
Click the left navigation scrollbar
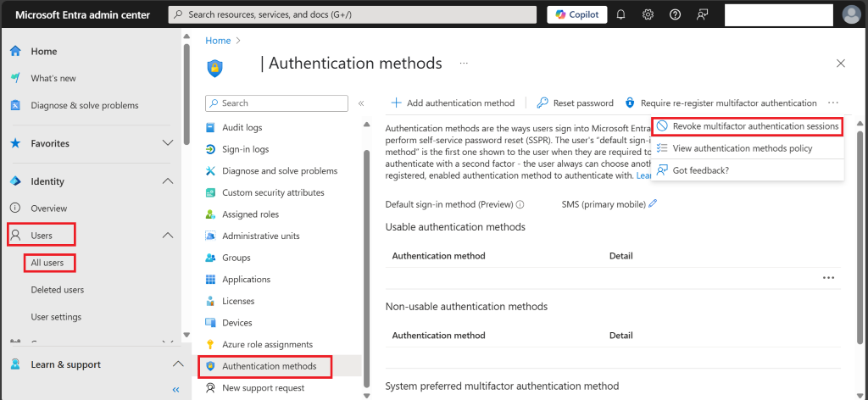click(x=186, y=94)
